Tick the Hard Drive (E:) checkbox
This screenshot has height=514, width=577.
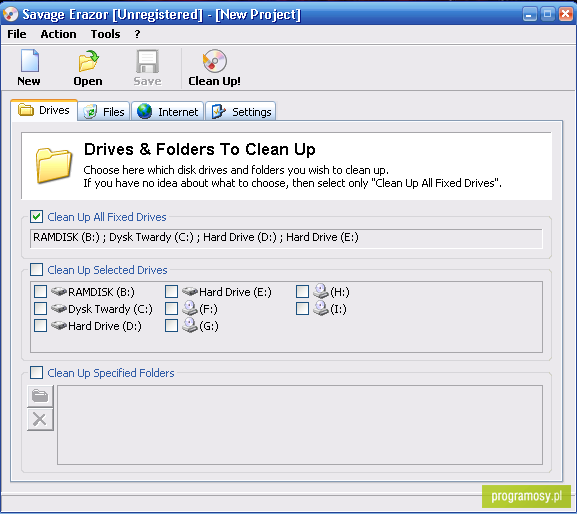pos(171,291)
